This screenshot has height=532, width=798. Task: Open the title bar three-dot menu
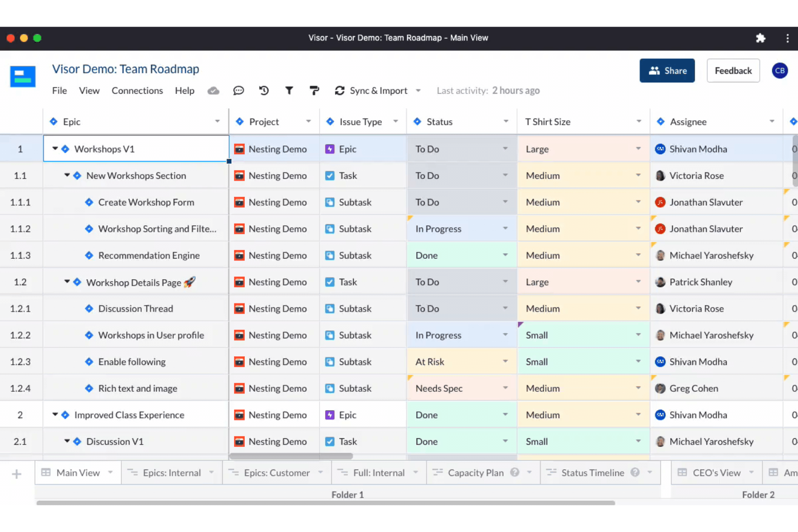(x=787, y=38)
